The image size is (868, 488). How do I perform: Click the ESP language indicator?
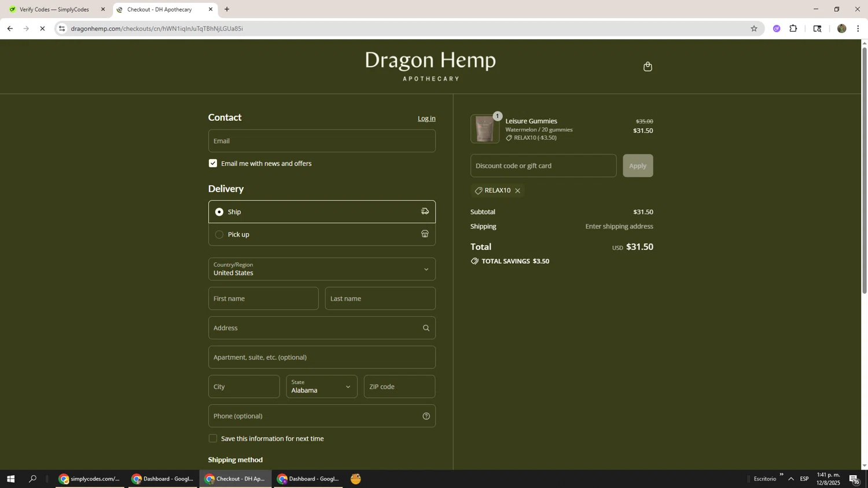804,479
